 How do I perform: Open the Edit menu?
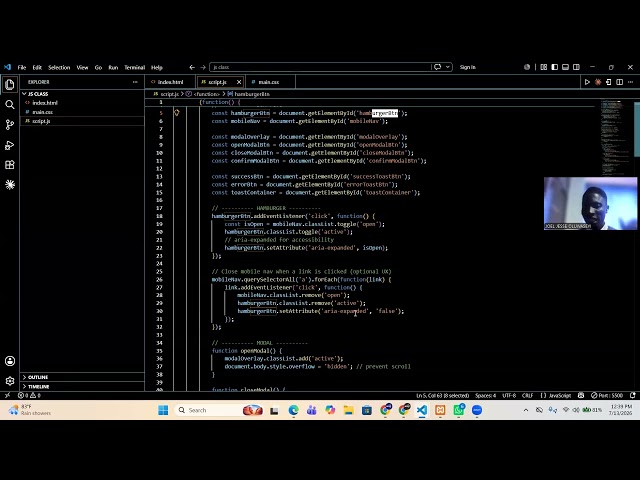[37, 67]
